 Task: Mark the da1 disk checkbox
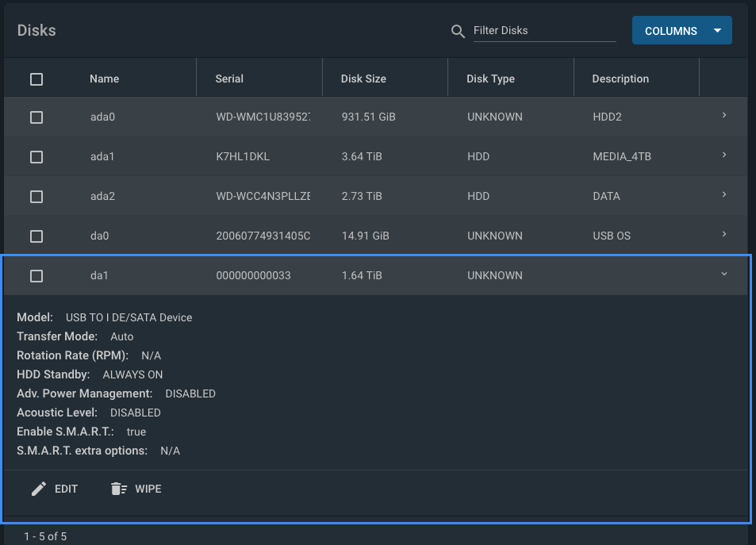[36, 276]
